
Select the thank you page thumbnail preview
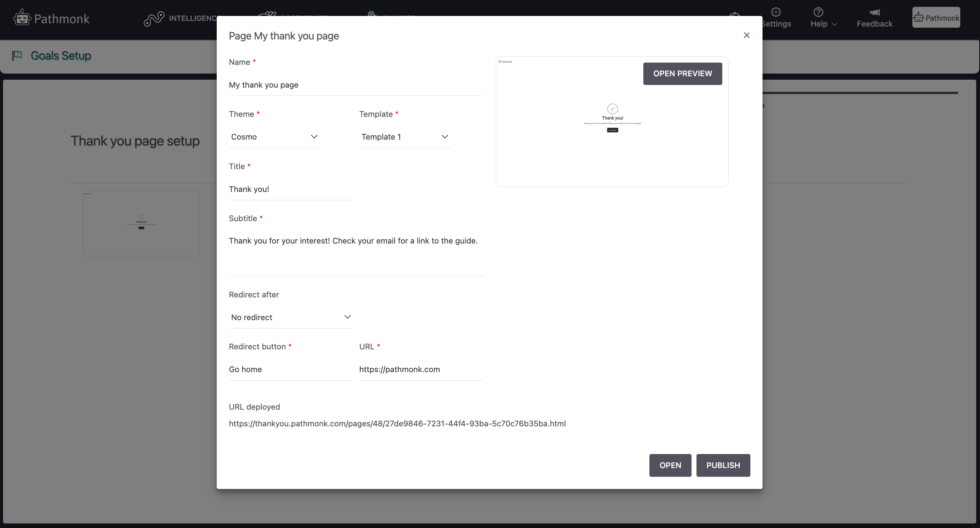[x=140, y=223]
